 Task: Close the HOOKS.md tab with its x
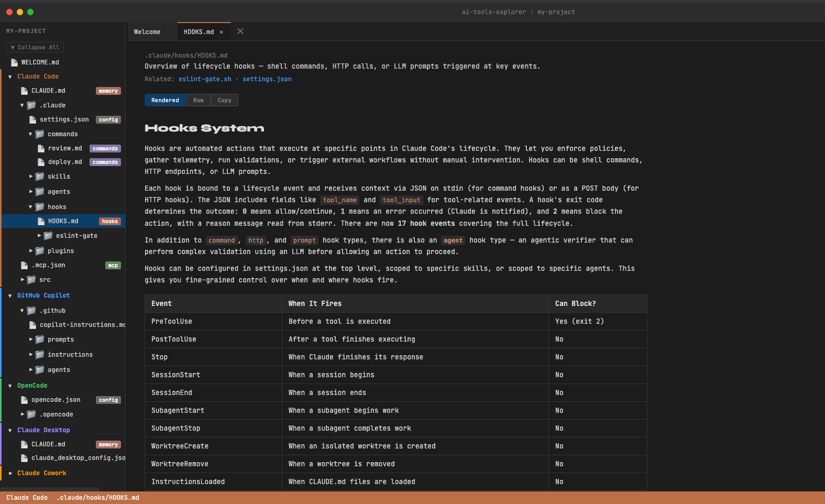coord(221,32)
